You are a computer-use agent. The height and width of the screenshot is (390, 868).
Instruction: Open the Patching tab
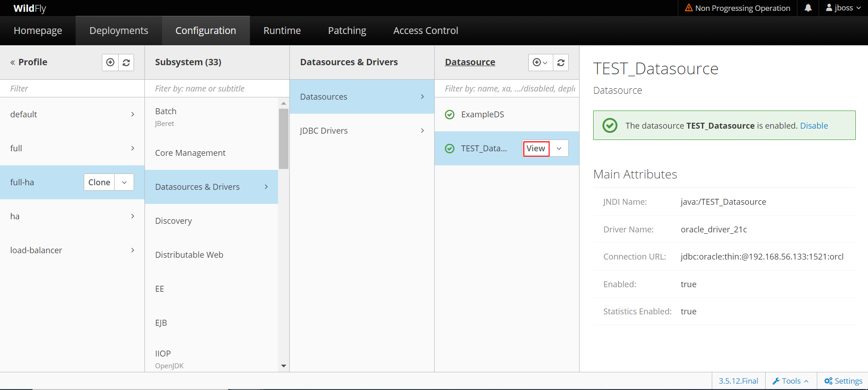point(347,31)
